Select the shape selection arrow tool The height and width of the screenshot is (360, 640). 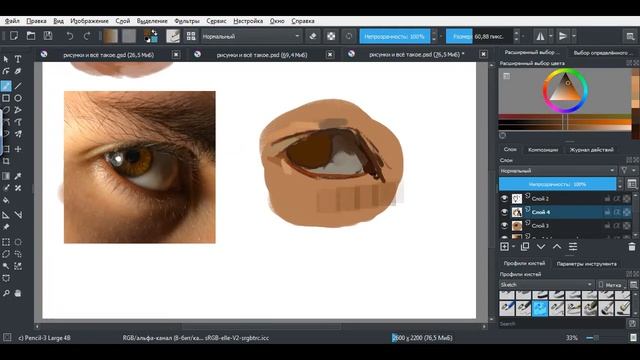[x=6, y=59]
